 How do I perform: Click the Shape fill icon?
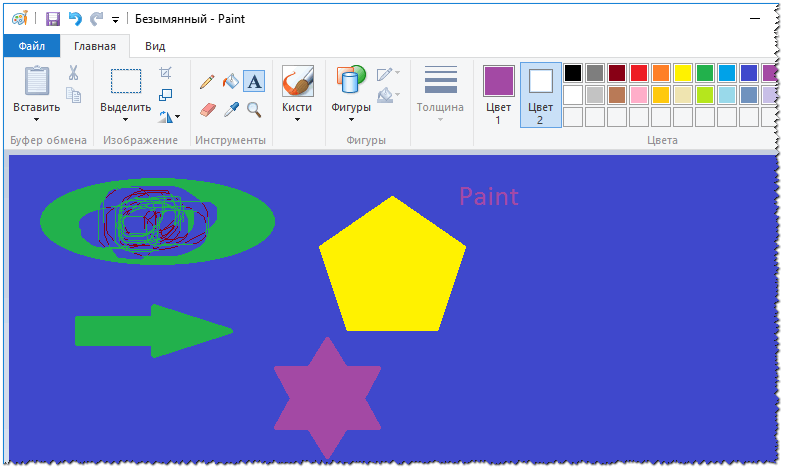tap(385, 95)
